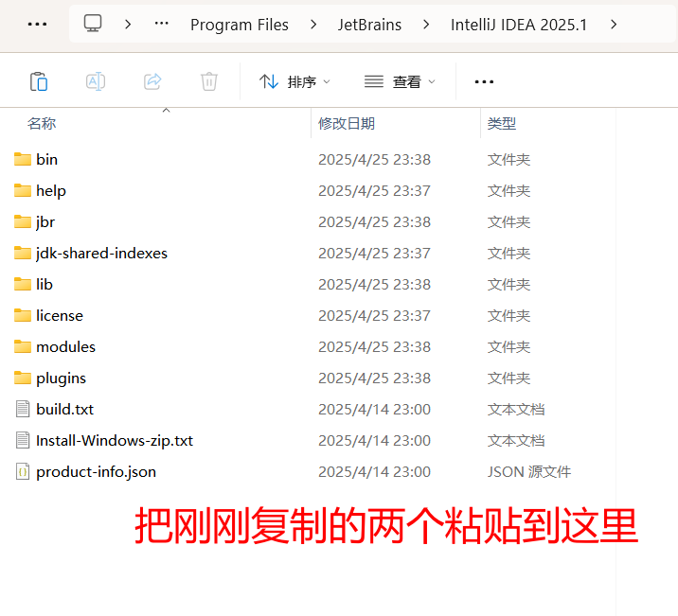Screen dimensions: 678x616
Task: Select the jbr folder icon
Action: (23, 222)
